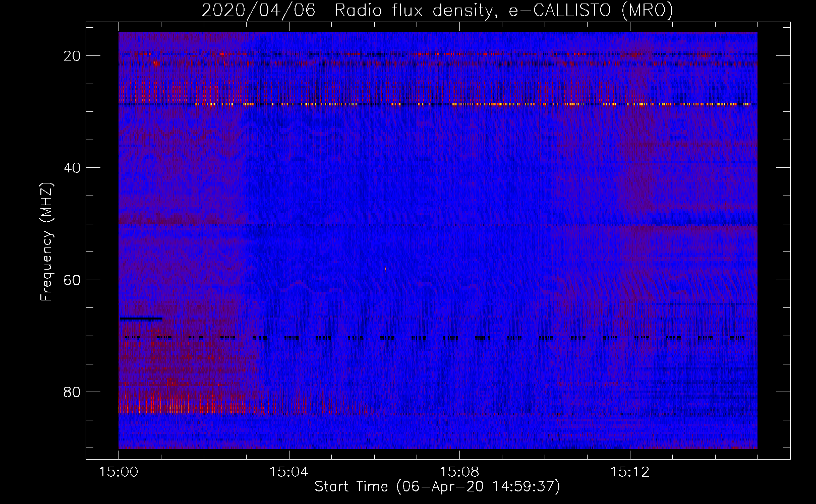Click the 60 MHz frequency tick label

tap(73, 280)
